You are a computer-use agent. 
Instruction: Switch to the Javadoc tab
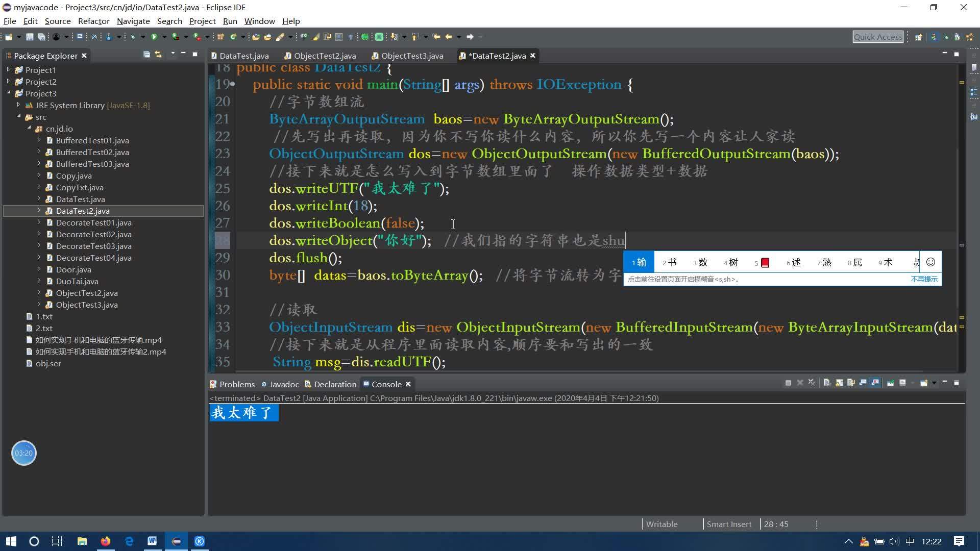click(280, 384)
